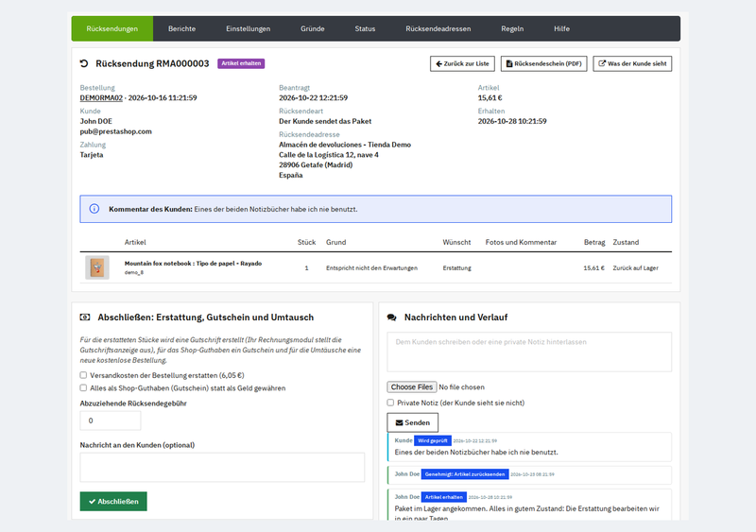Download the Rücksendeschein (PDF)

tap(544, 63)
